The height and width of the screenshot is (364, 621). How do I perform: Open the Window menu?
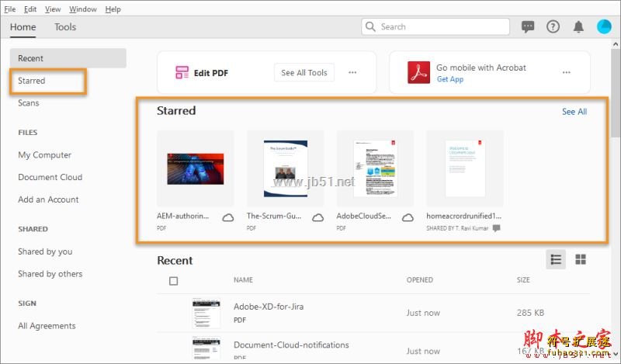point(83,9)
